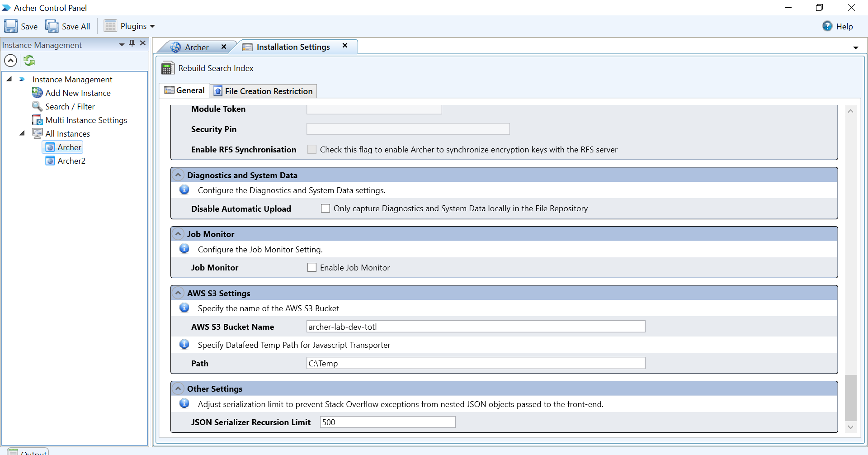Open Multi Instance Settings

[86, 120]
